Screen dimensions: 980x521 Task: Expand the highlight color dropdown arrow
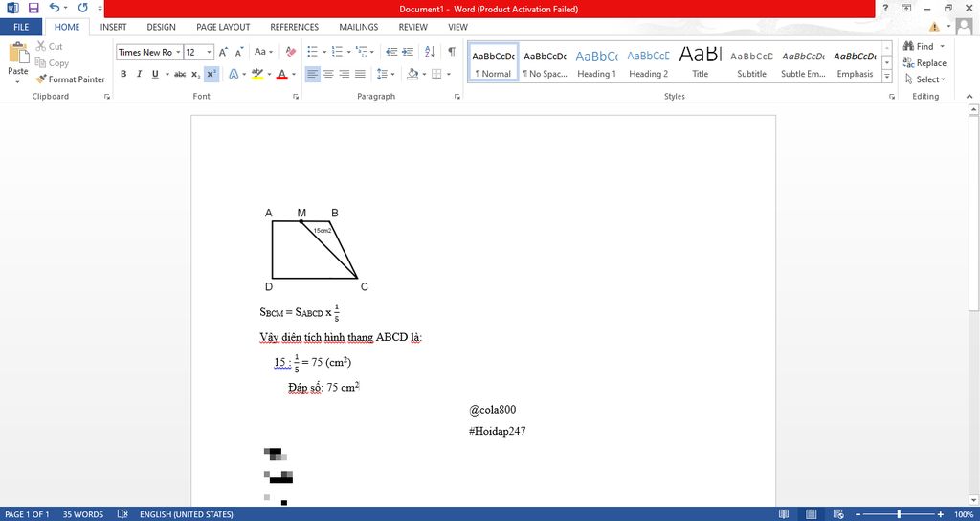tap(269, 74)
